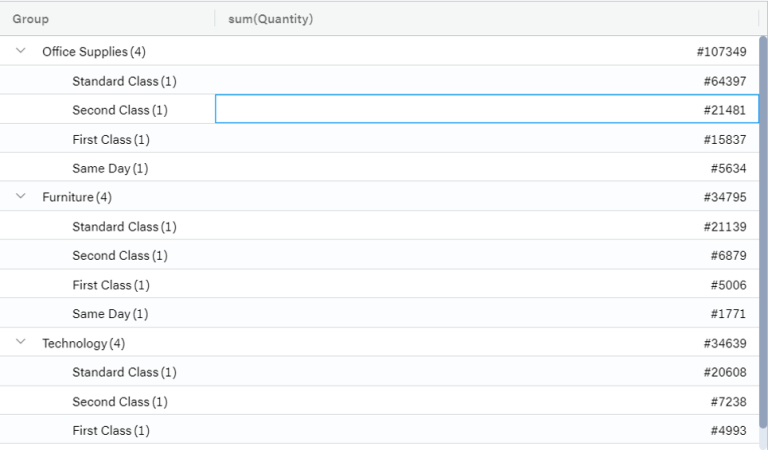Click the Furniture total #34795
Image resolution: width=768 pixels, height=450 pixels.
click(725, 197)
